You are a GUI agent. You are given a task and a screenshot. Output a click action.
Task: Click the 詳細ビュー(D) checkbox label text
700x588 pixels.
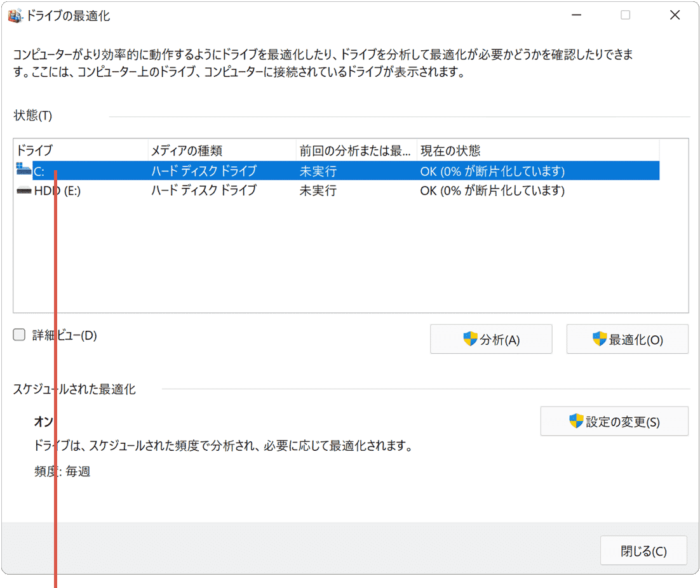(x=65, y=335)
